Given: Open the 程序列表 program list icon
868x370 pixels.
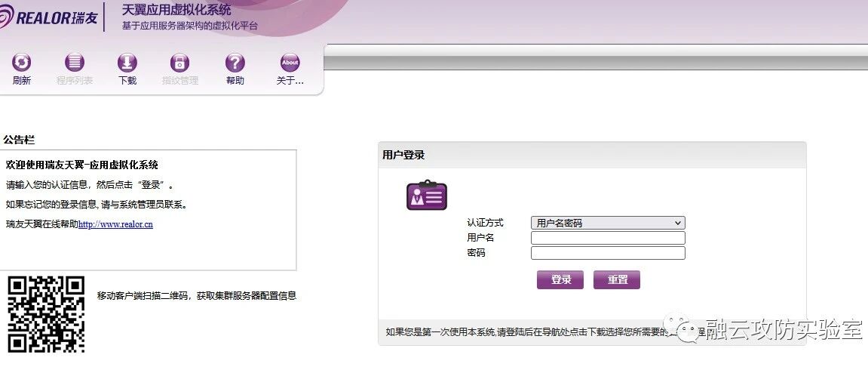Looking at the screenshot, I should pos(75,63).
